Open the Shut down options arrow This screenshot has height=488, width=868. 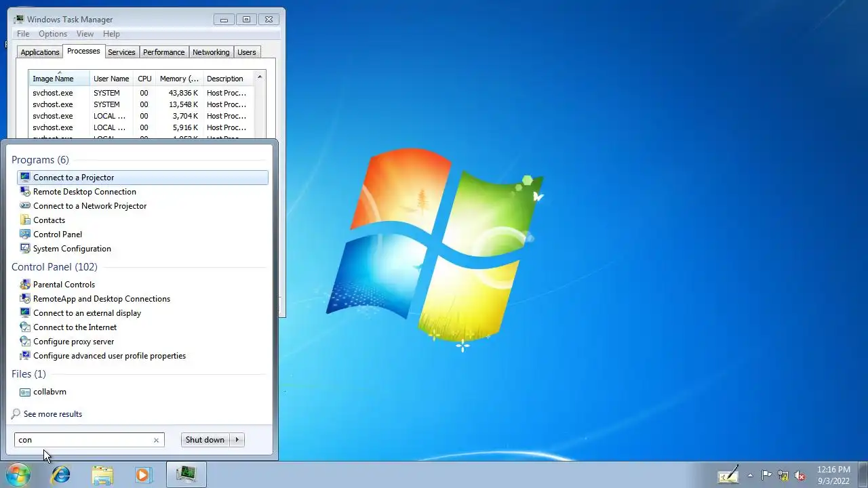(x=237, y=440)
